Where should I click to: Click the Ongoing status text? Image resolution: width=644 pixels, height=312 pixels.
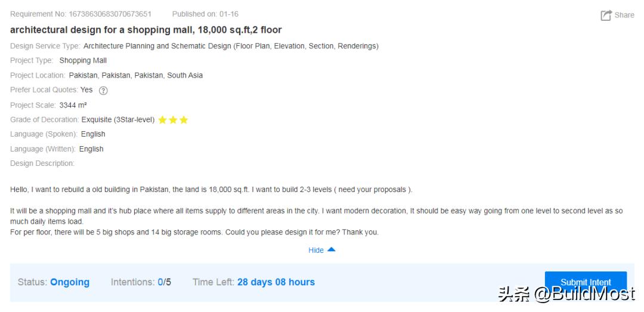[x=70, y=282]
